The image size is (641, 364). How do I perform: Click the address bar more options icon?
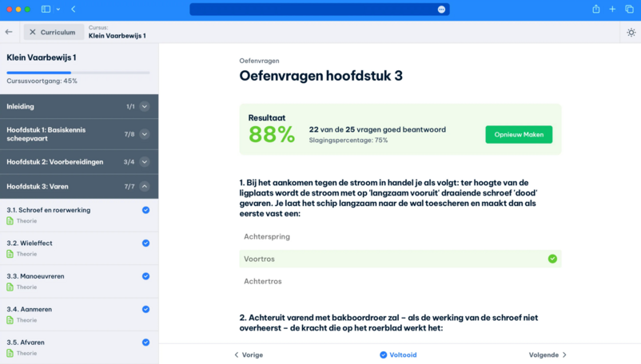[x=441, y=10]
